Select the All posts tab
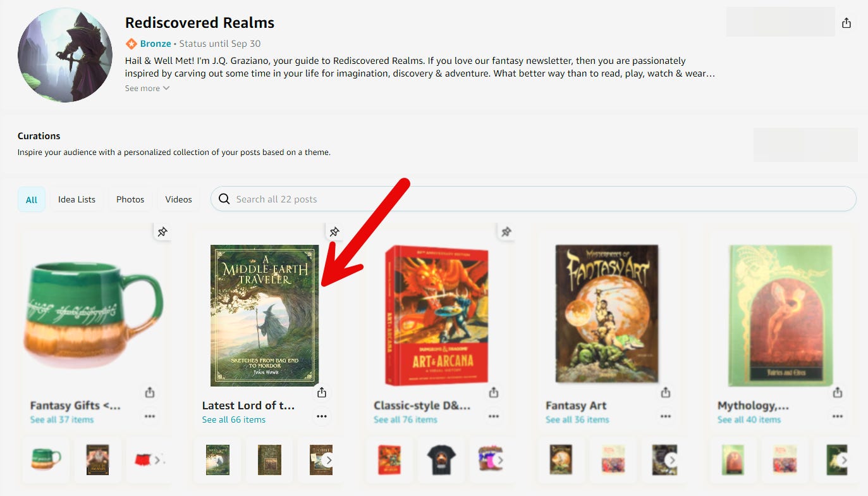868x496 pixels. (32, 199)
